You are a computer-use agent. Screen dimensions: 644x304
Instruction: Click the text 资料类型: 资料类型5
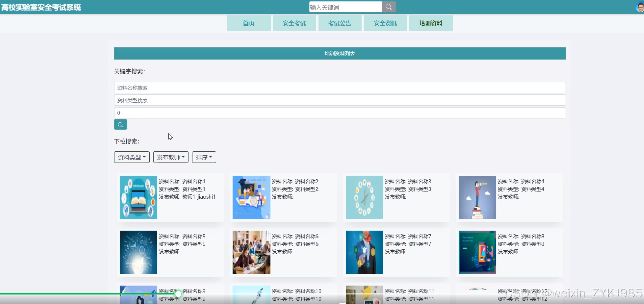click(182, 244)
